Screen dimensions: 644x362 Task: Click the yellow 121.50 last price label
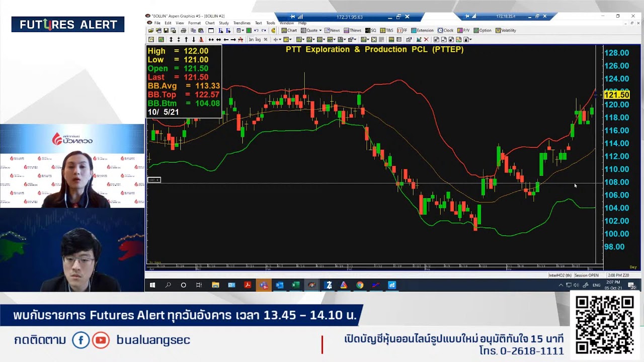[616, 95]
